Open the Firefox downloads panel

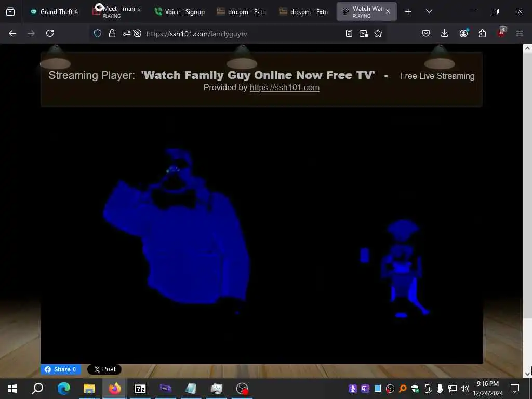[x=445, y=33]
